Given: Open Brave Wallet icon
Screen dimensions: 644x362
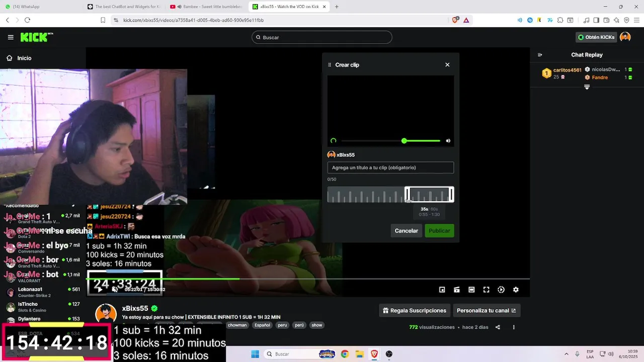Looking at the screenshot, I should point(606,20).
